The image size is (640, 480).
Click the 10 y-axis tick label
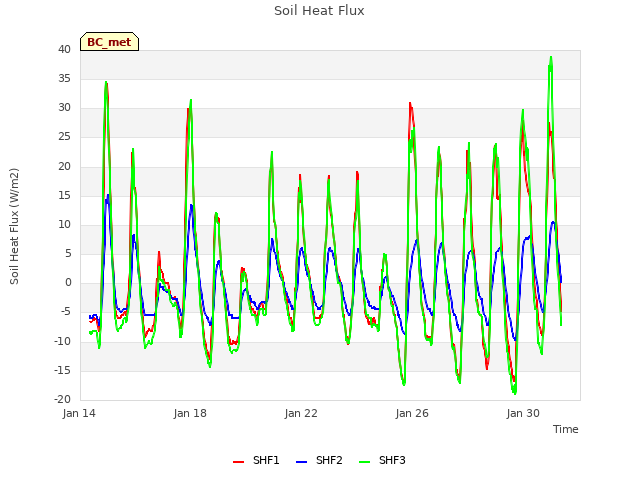pos(64,224)
